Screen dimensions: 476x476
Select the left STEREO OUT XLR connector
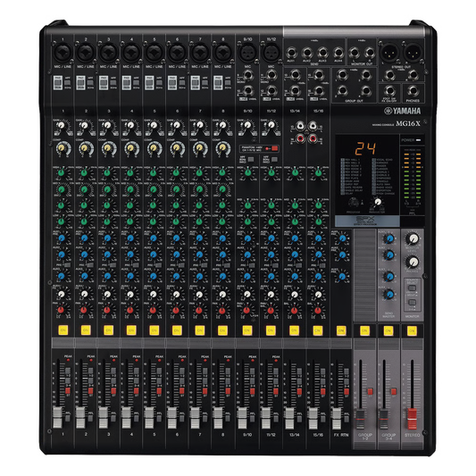[x=389, y=53]
